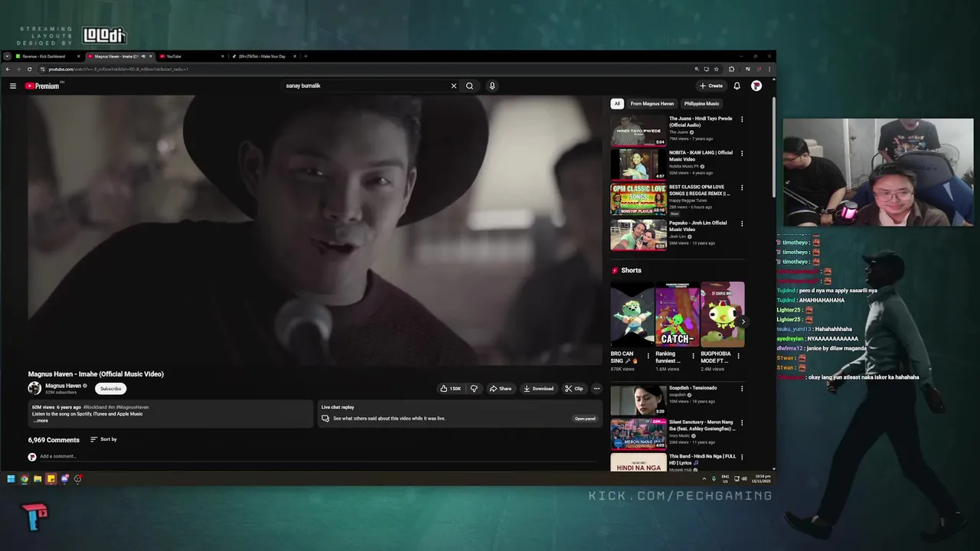Go back in the browser
This screenshot has height=551, width=980.
[x=8, y=69]
